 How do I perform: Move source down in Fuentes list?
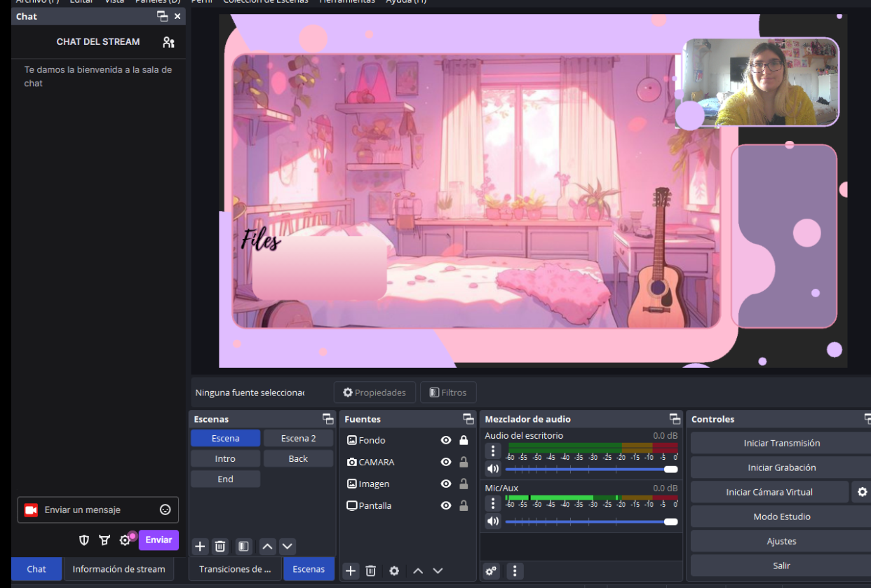pos(438,571)
